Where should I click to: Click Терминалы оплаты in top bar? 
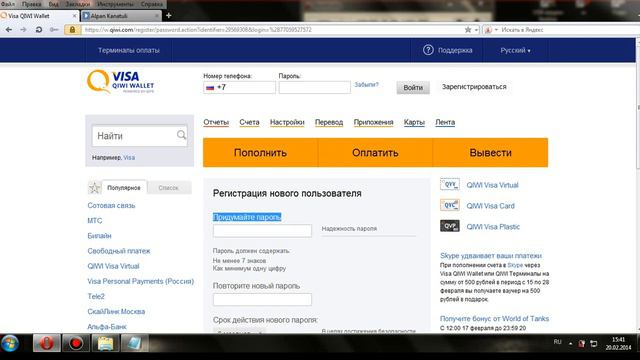(x=129, y=50)
